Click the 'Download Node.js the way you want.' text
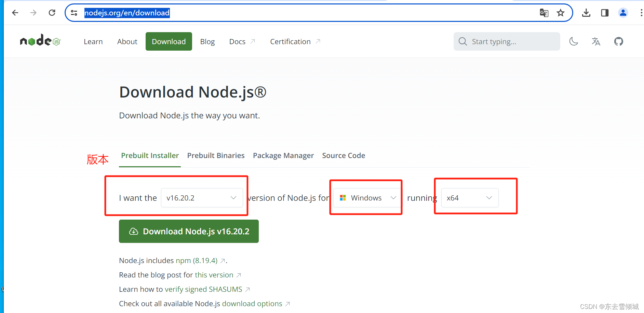 [189, 116]
